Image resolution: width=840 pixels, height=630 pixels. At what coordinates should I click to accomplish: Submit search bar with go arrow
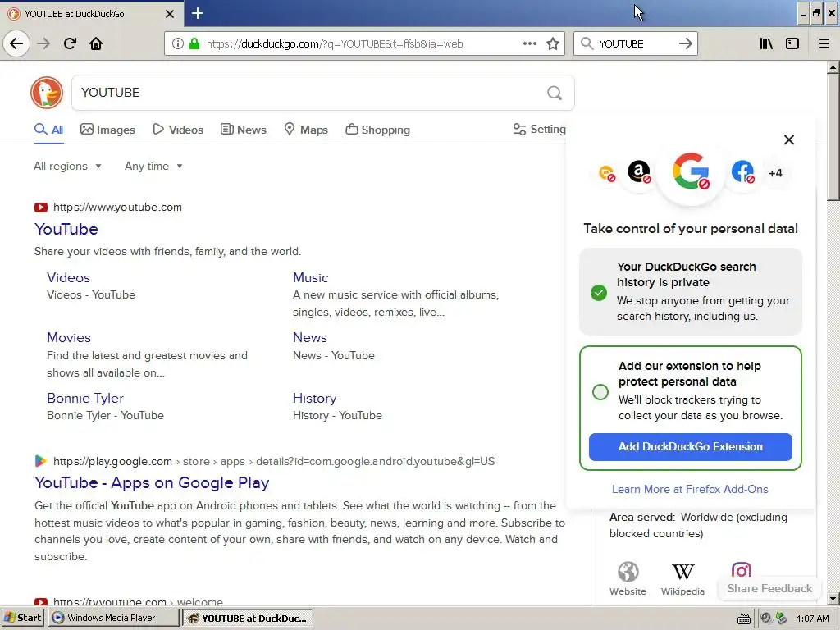click(x=686, y=43)
